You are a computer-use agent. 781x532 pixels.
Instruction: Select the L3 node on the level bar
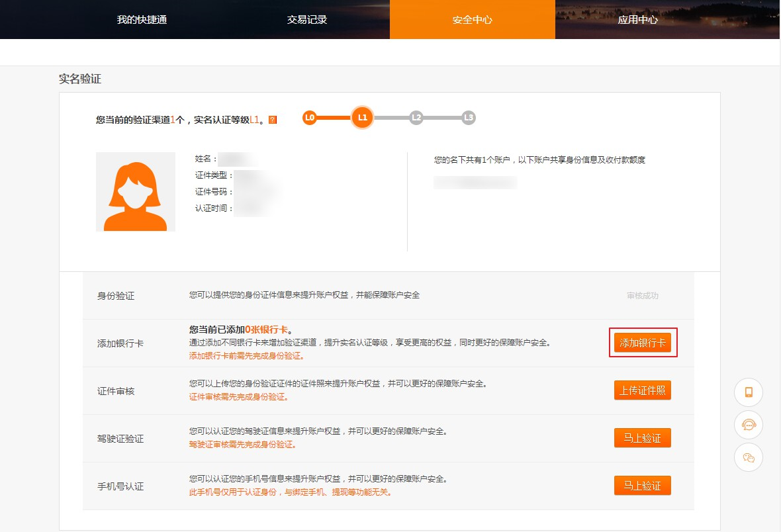click(x=468, y=118)
